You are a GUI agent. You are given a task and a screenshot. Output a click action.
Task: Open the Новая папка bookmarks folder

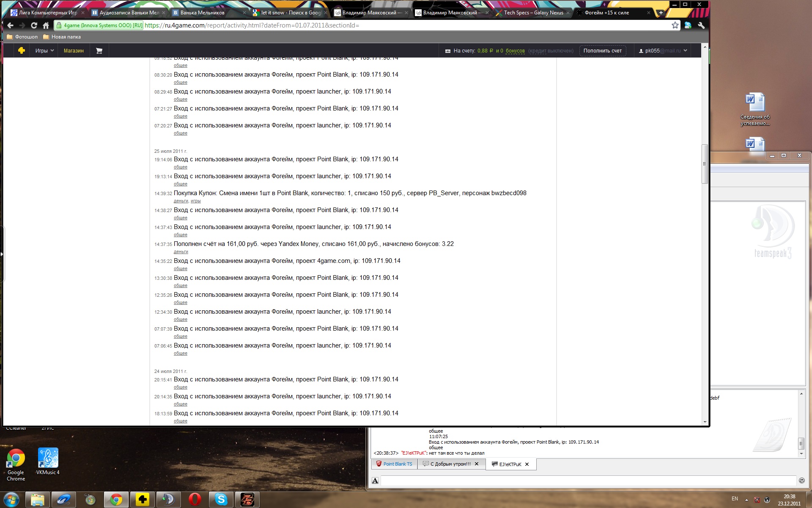62,37
